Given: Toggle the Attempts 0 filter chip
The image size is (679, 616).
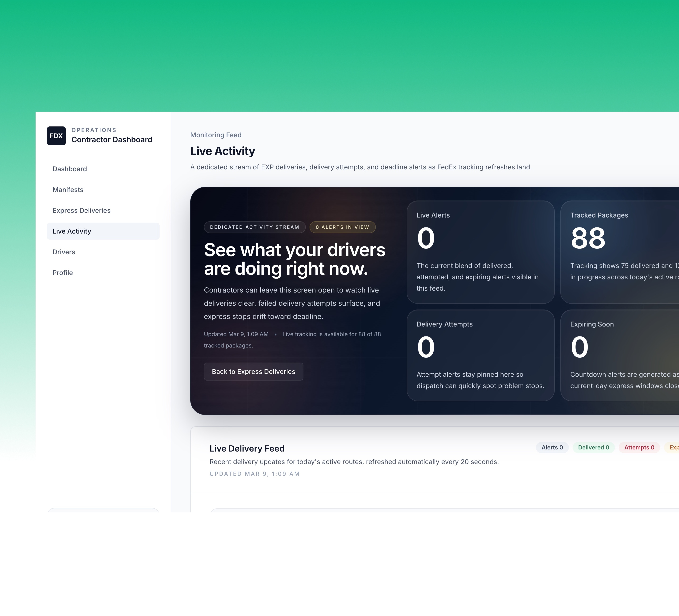Looking at the screenshot, I should [639, 447].
